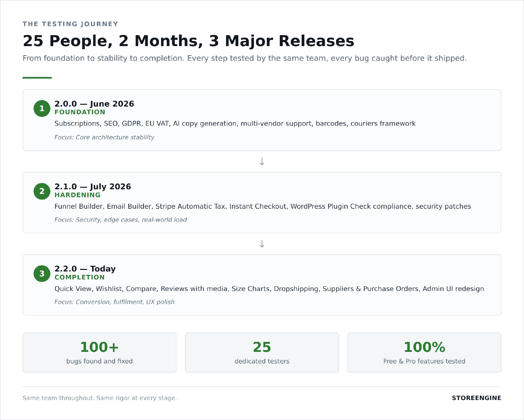The height and width of the screenshot is (420, 524).
Task: Click the '100%' statistic number
Action: click(x=424, y=347)
